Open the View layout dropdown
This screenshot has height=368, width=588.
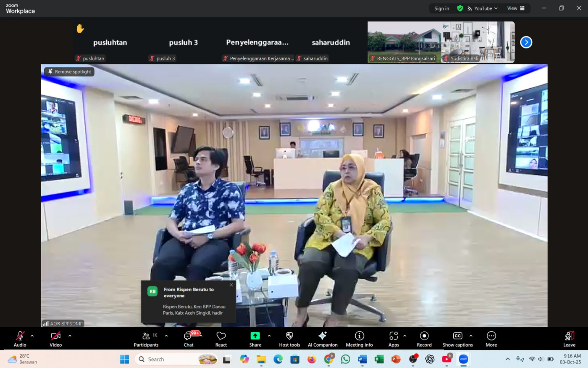(x=516, y=8)
